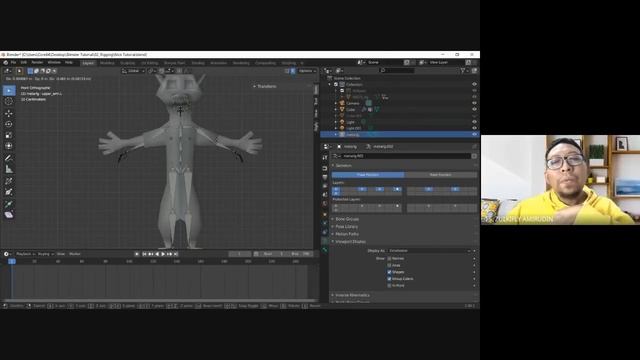The image size is (640, 360).
Task: Select the Roll bone tool
Action: tap(9, 181)
